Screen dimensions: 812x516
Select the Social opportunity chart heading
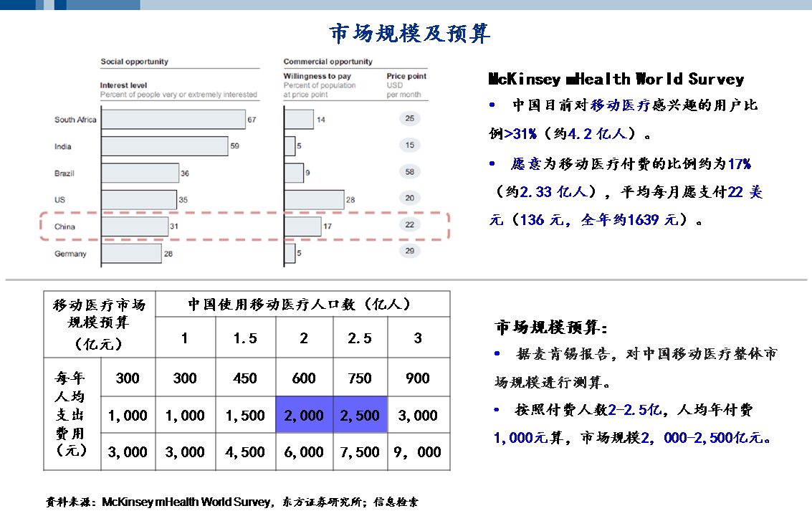click(135, 61)
